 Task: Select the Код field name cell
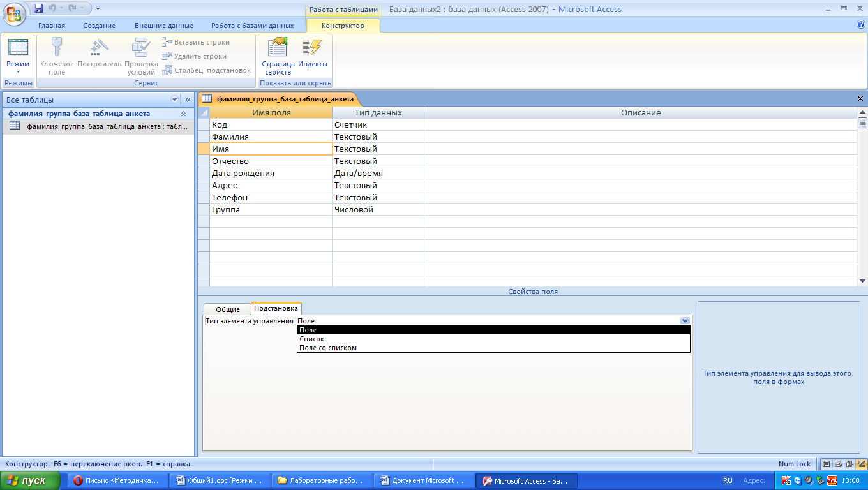[x=271, y=125]
